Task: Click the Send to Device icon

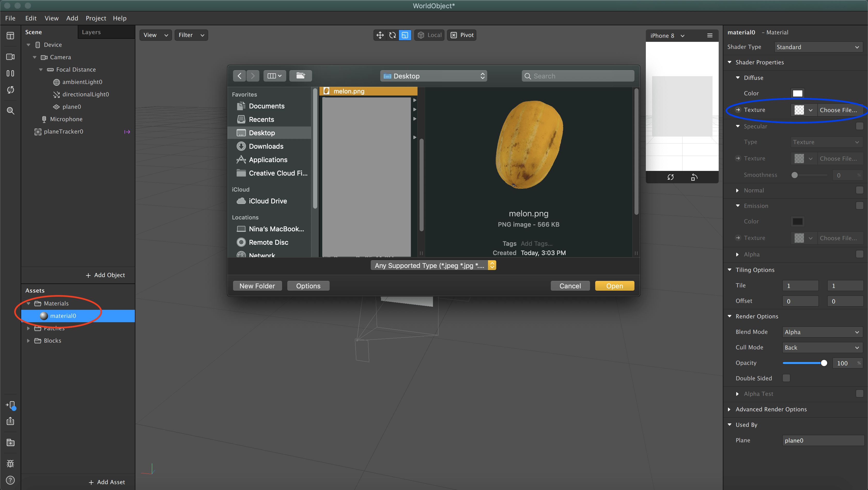Action: (10, 405)
